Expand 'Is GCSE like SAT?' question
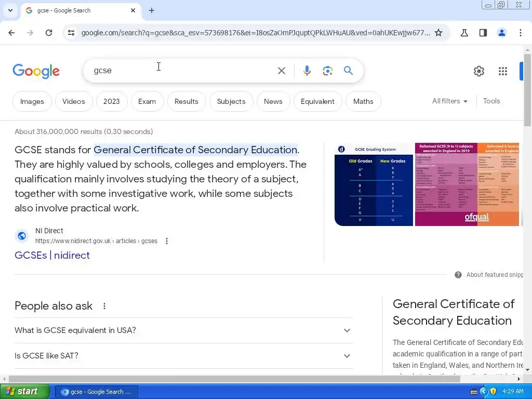Screen dimensions: 532x399 click(184, 355)
